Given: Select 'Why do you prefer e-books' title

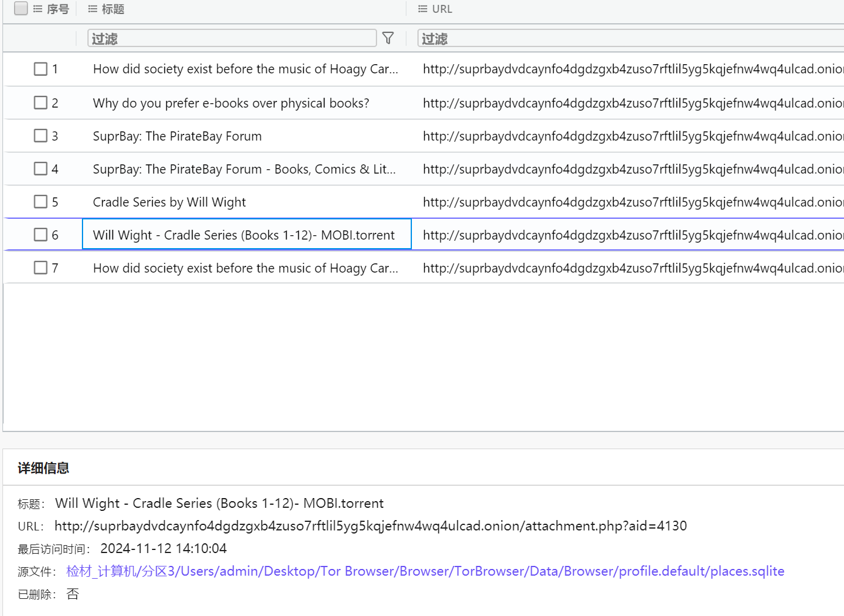Looking at the screenshot, I should (231, 103).
